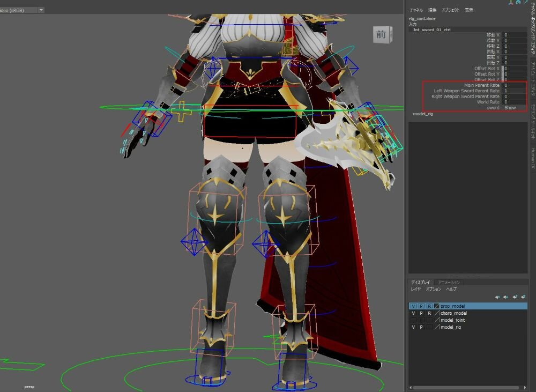Open the チャネル menu in Channel Box
The width and height of the screenshot is (536, 392).
(416, 10)
